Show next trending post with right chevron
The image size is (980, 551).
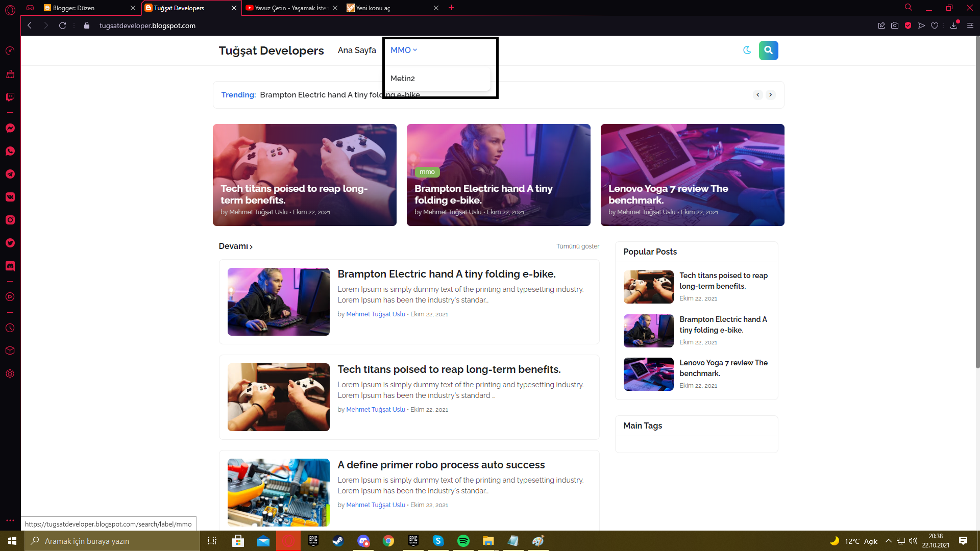point(771,95)
